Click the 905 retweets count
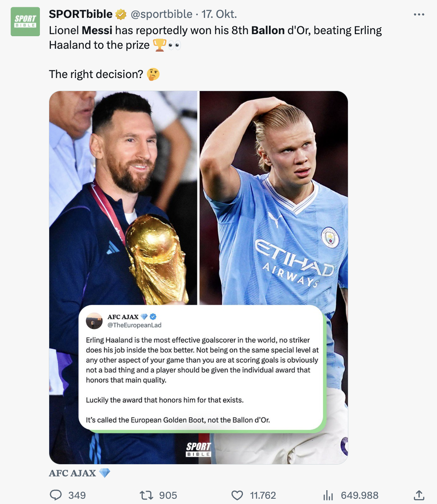Screen dimensions: 437x504 [168, 495]
